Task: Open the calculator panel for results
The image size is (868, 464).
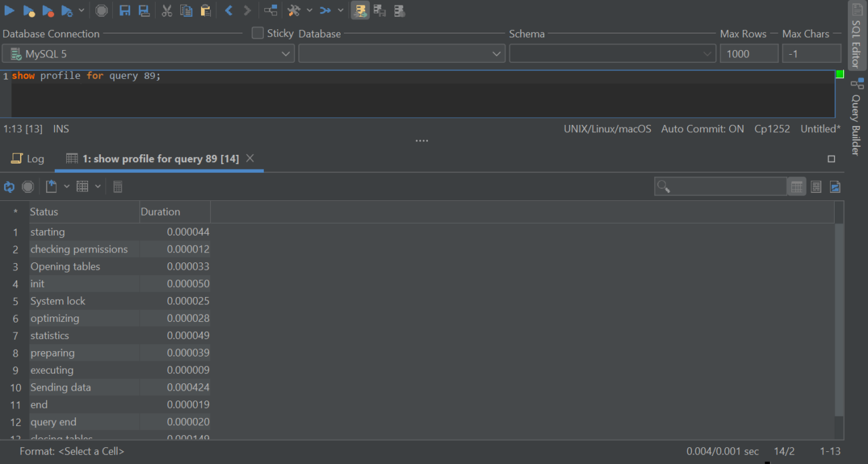Action: [x=118, y=186]
